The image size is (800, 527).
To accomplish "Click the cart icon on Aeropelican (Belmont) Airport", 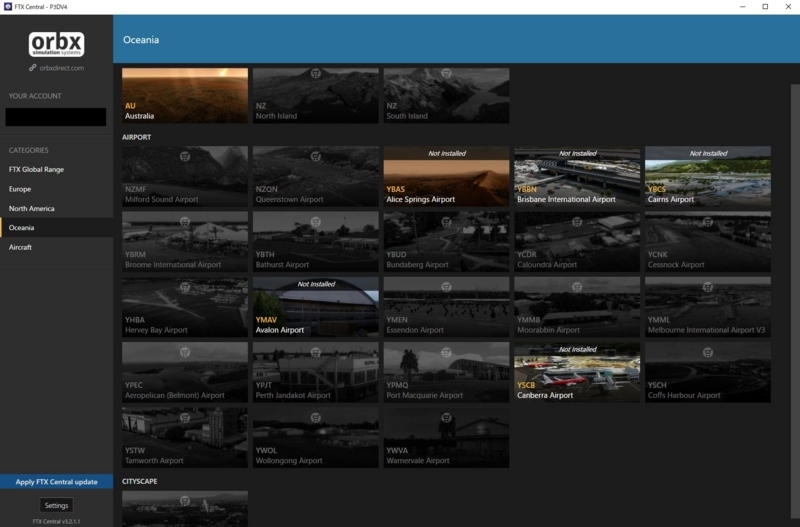I will click(185, 352).
